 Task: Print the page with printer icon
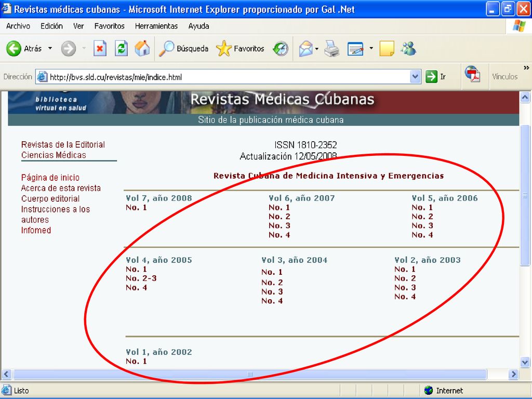(331, 48)
